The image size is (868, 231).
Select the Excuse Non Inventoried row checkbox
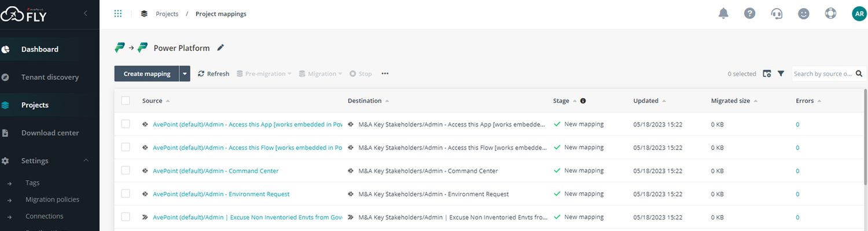coord(126,217)
